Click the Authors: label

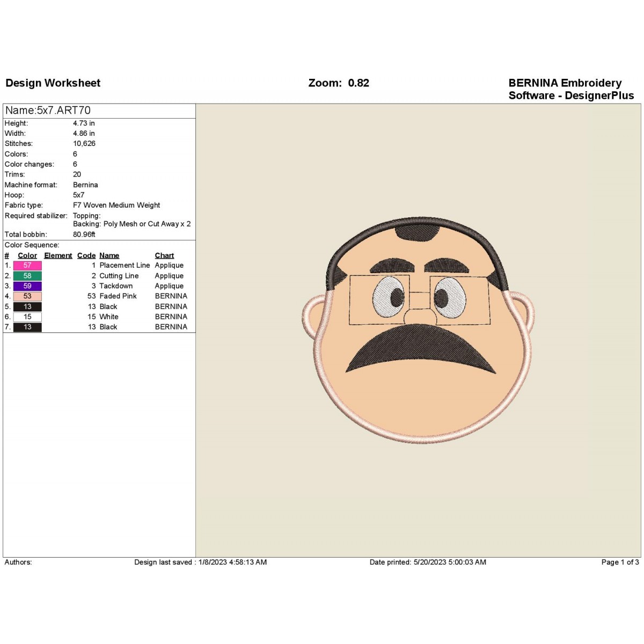click(18, 562)
